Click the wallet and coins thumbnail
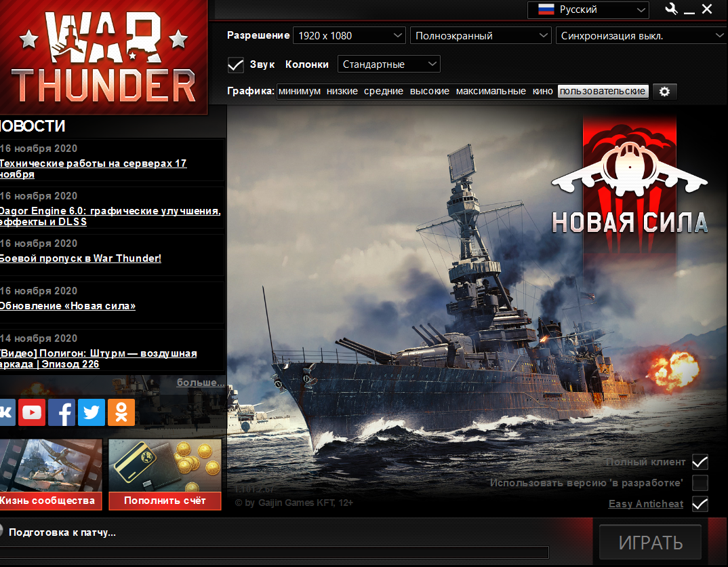This screenshot has width=728, height=567. [165, 466]
